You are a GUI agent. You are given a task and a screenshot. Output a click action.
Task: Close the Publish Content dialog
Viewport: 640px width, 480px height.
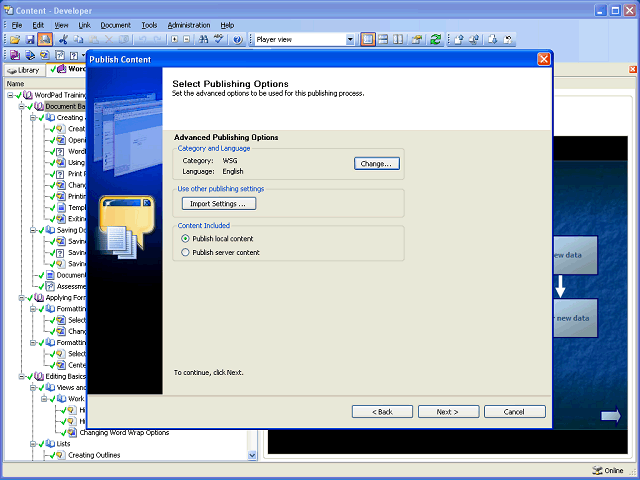tap(544, 59)
